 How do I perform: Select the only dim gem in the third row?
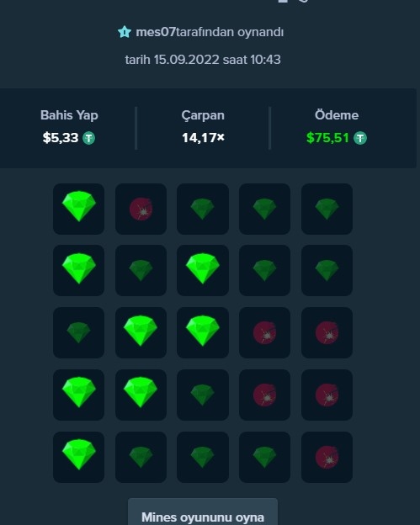(79, 332)
